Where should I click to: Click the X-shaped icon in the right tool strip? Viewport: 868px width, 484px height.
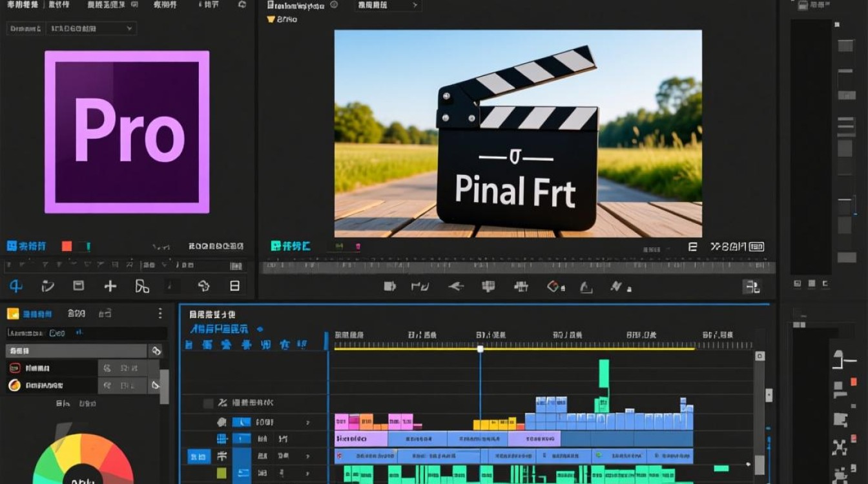839,447
